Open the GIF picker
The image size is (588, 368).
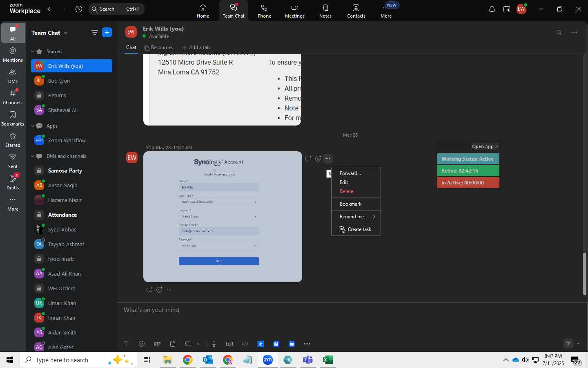(x=157, y=344)
